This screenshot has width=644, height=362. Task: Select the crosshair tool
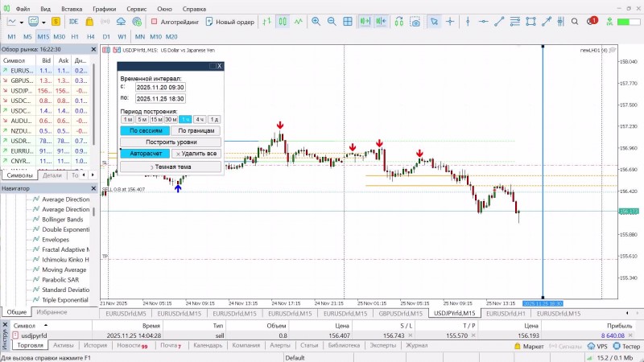450,22
